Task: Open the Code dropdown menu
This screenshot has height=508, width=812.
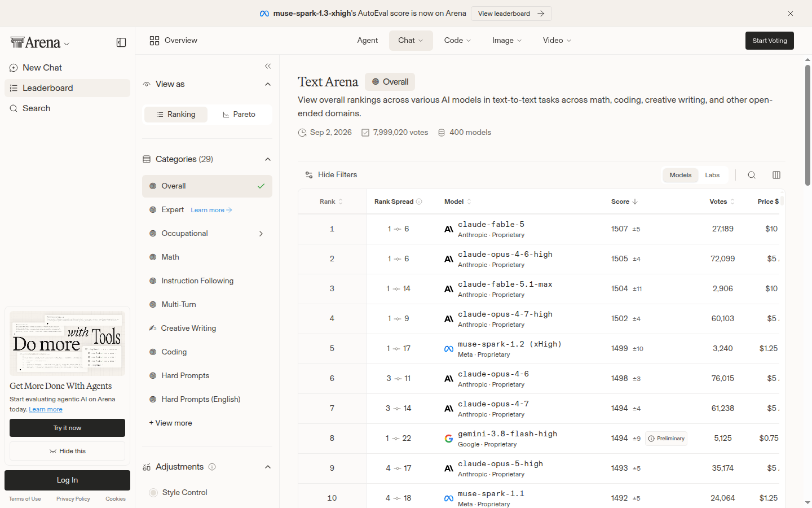Action: click(x=457, y=41)
